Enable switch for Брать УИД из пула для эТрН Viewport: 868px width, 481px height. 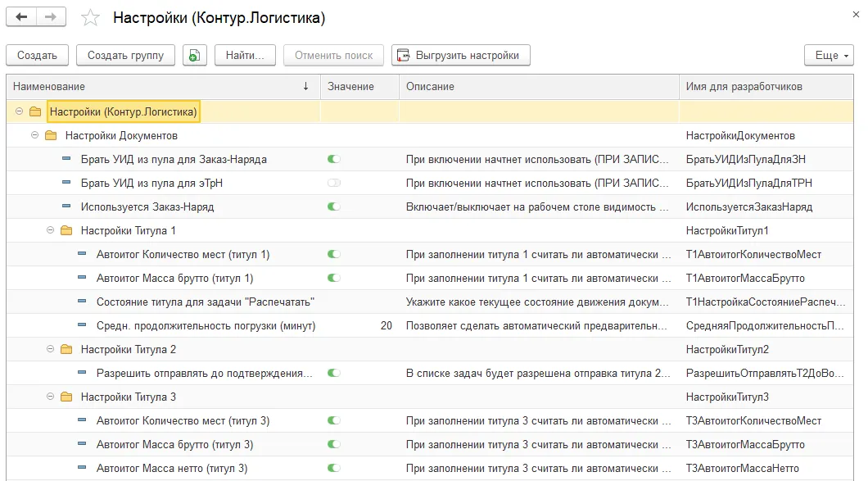click(334, 183)
